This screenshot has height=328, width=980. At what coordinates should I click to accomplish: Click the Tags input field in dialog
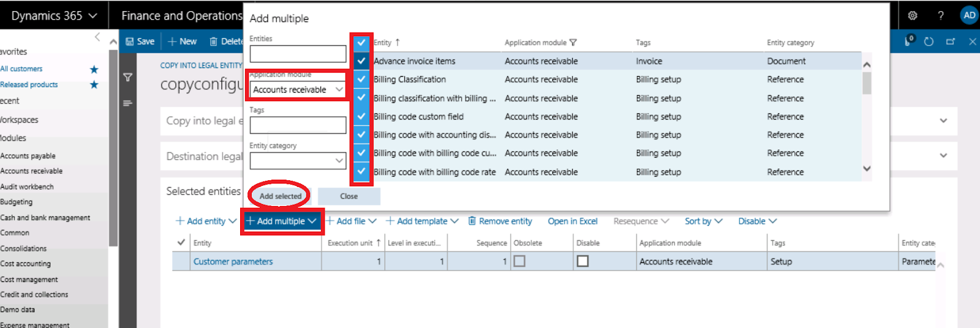[298, 125]
